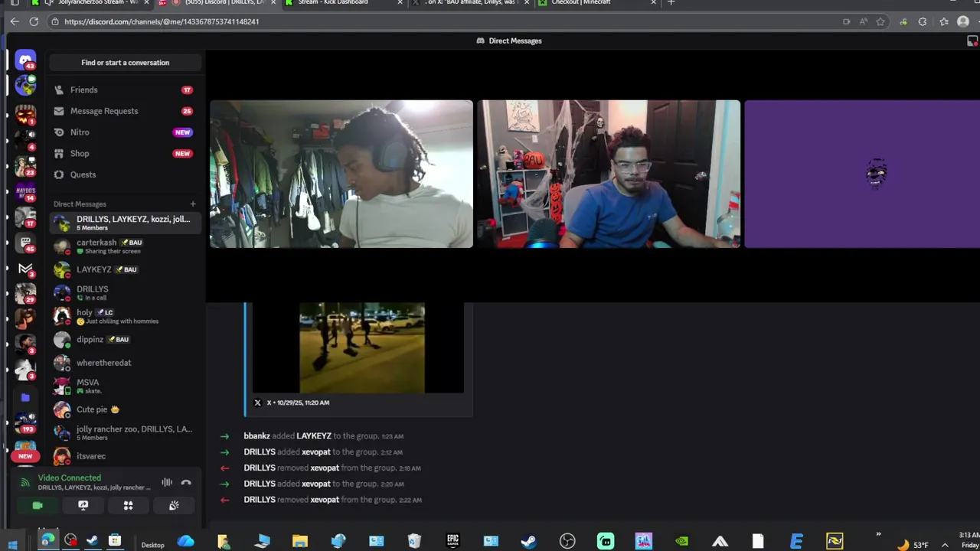
Task: Focus the middle webcam with blue shirt
Action: [x=609, y=174]
